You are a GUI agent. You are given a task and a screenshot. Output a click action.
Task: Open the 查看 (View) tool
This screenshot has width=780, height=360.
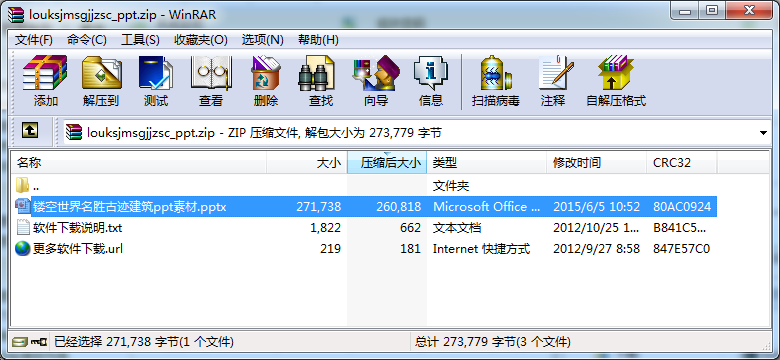(x=210, y=73)
